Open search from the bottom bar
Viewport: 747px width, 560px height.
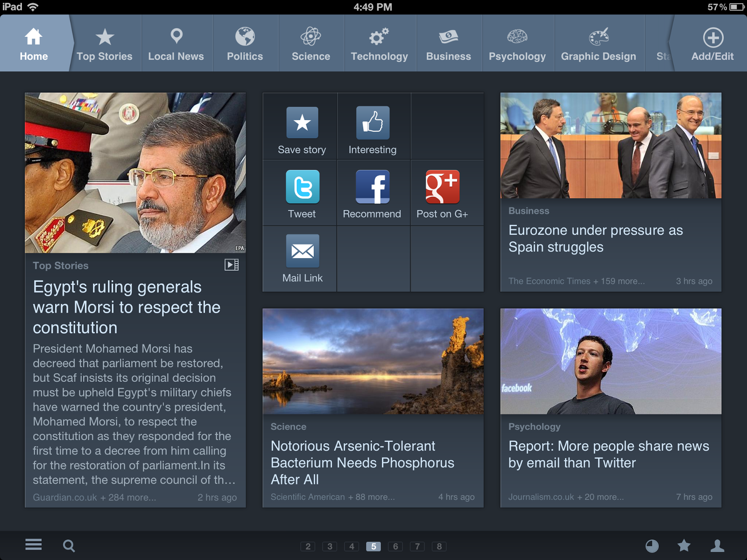click(x=69, y=545)
